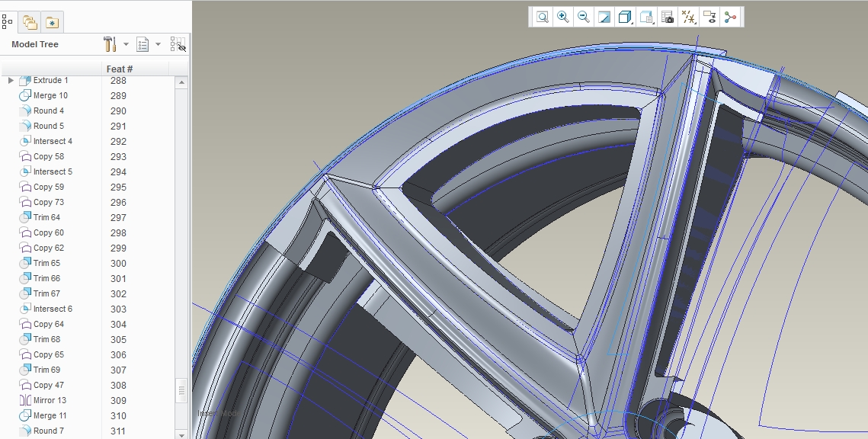This screenshot has height=439, width=868.
Task: Select the Extrude 1 feature
Action: pos(51,80)
